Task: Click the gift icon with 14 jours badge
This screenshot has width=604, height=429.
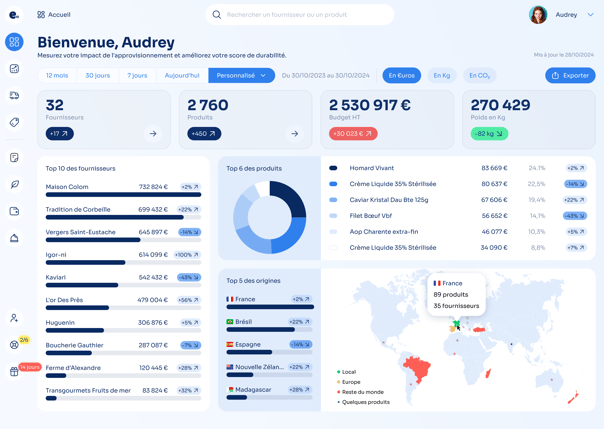Action: pos(14,371)
